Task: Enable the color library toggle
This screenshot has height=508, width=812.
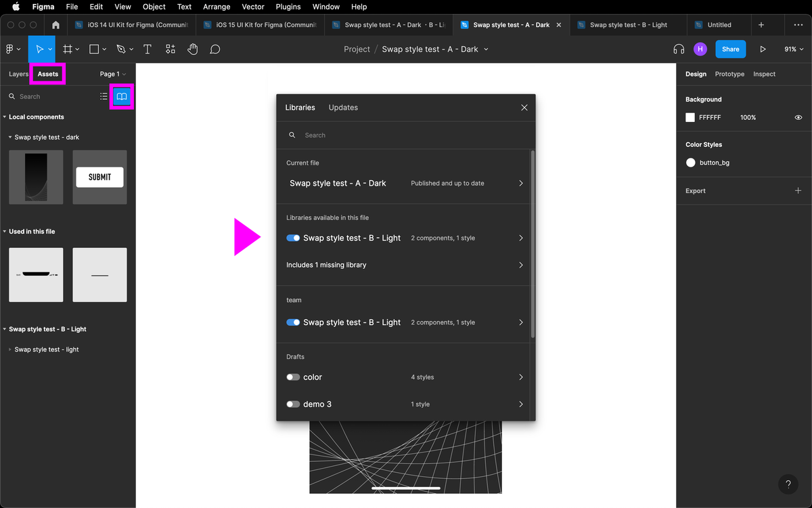Action: pyautogui.click(x=293, y=377)
